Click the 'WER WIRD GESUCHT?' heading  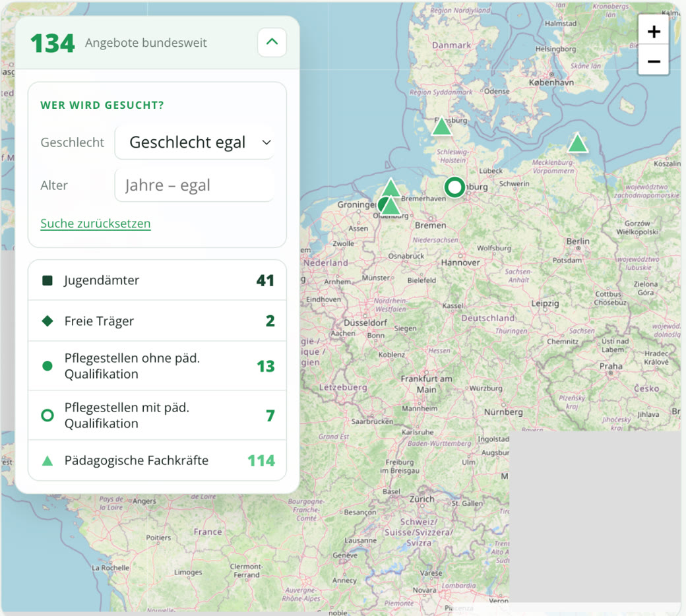click(102, 105)
